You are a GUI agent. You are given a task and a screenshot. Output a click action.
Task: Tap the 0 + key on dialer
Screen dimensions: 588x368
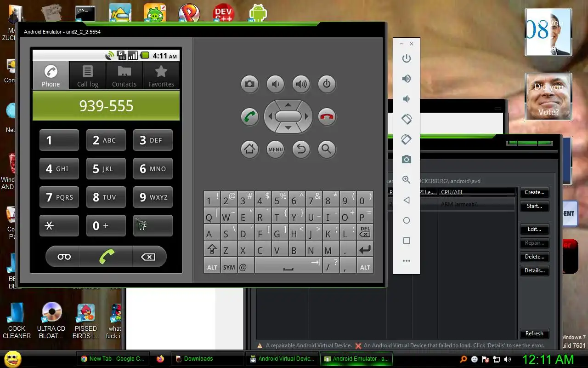click(106, 226)
